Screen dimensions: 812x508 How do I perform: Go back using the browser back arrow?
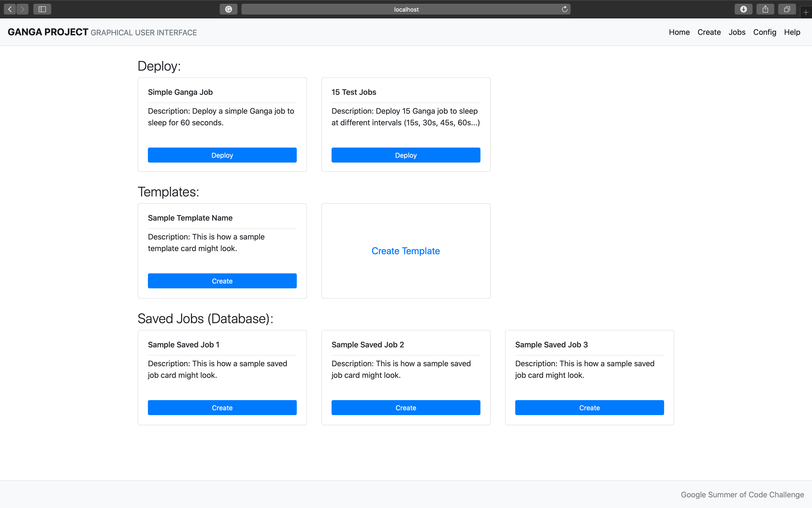10,9
